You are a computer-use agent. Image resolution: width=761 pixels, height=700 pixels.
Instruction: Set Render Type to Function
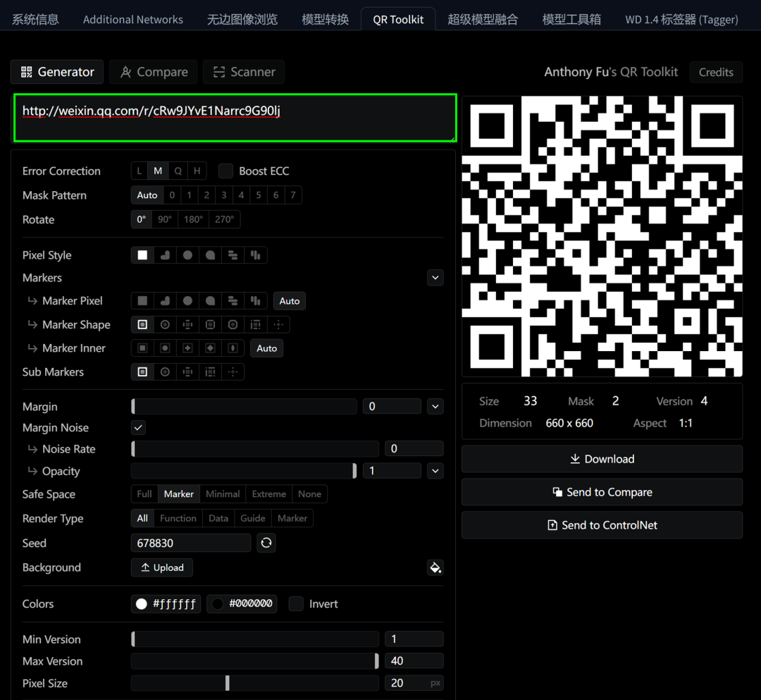[x=178, y=518]
